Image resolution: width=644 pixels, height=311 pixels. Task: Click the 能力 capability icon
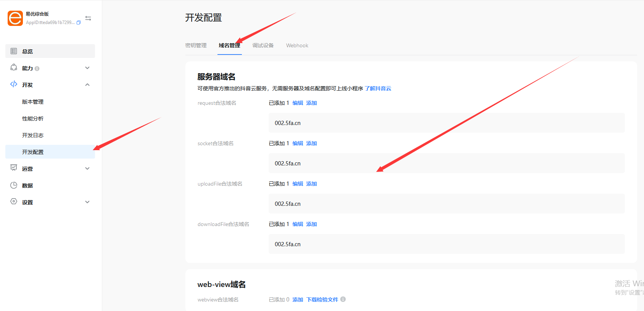coord(14,67)
